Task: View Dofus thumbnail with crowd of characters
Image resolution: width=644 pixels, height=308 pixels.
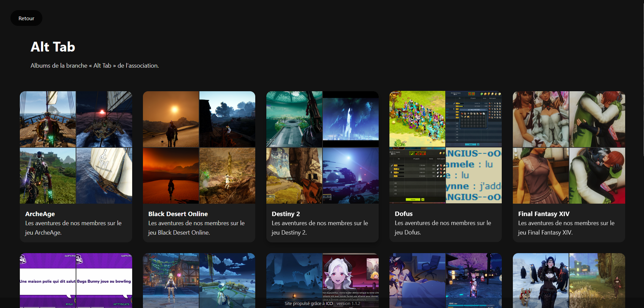Action: (417, 119)
